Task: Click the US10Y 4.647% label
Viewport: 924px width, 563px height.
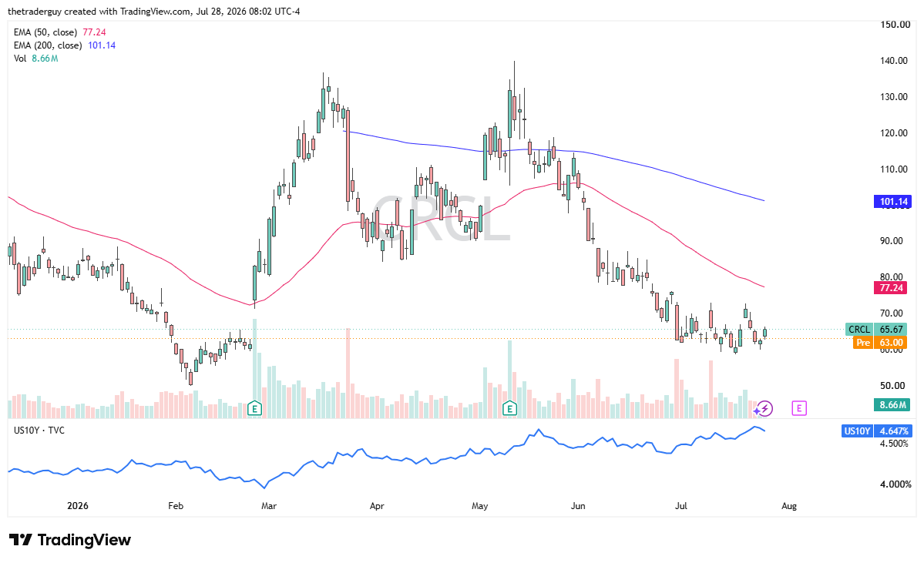Action: tap(878, 431)
